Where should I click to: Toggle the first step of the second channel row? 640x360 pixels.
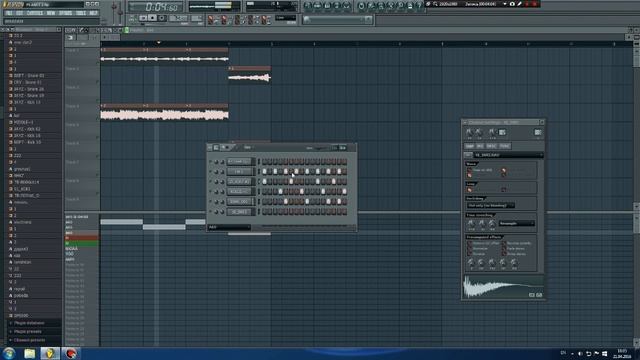264,171
